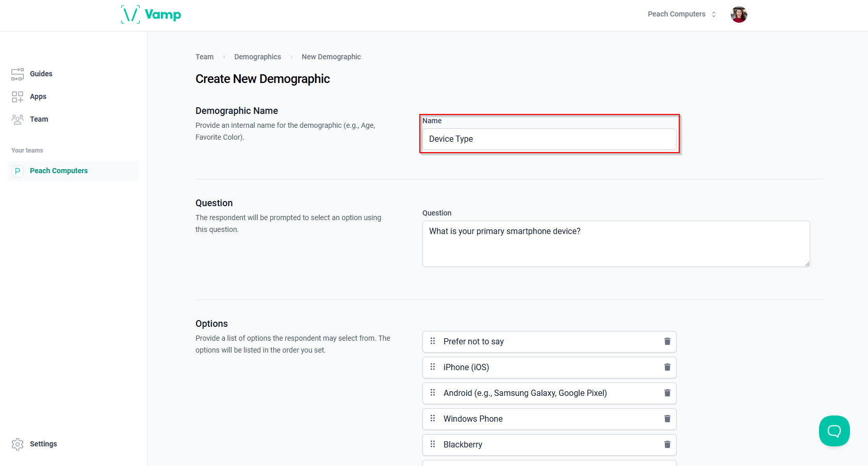The image size is (868, 466).
Task: Click the Peach Computers 'P' team avatar
Action: [18, 171]
